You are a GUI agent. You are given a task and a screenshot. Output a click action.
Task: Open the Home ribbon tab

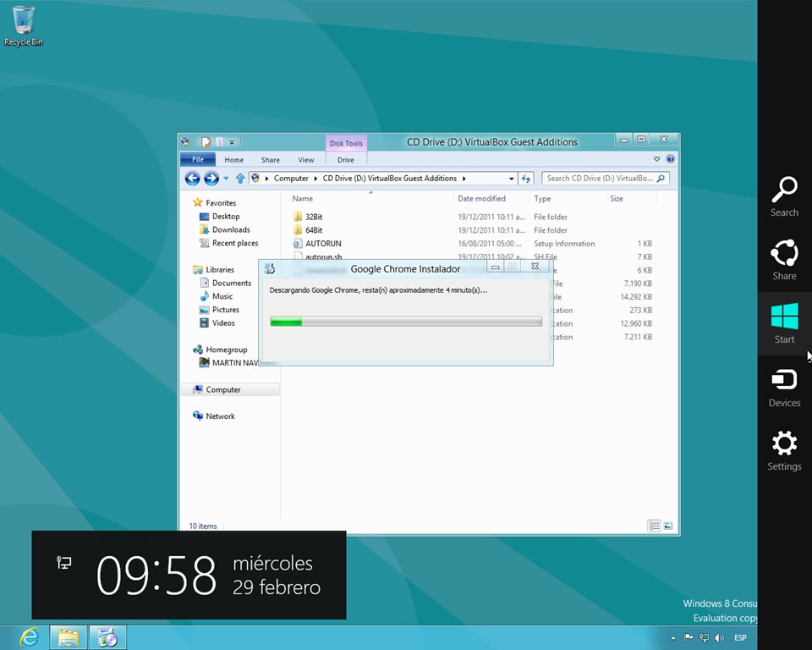(x=234, y=160)
